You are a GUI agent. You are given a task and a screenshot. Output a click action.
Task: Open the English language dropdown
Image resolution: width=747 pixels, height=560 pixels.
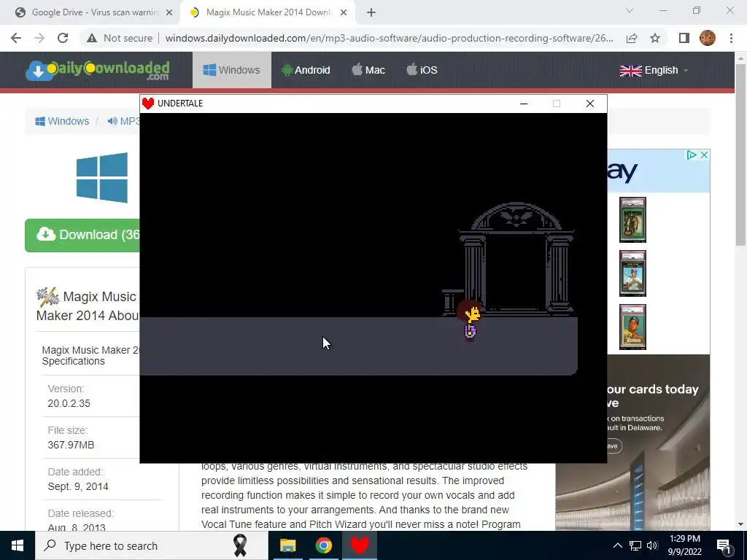(654, 71)
